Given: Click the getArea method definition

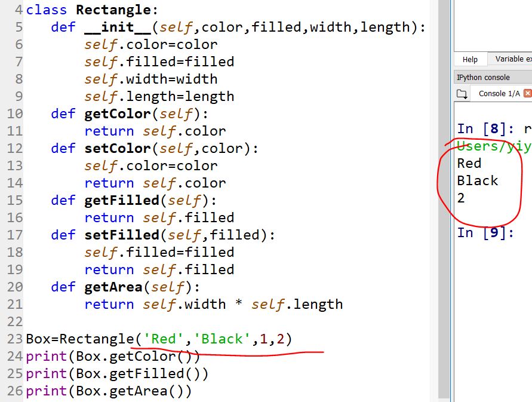Looking at the screenshot, I should 113,287.
